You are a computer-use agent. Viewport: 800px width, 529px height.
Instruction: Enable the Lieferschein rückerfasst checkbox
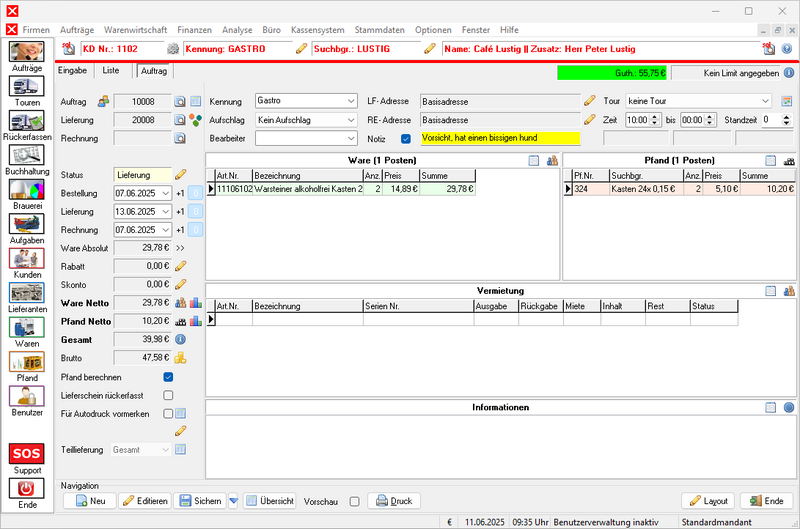[x=168, y=395]
